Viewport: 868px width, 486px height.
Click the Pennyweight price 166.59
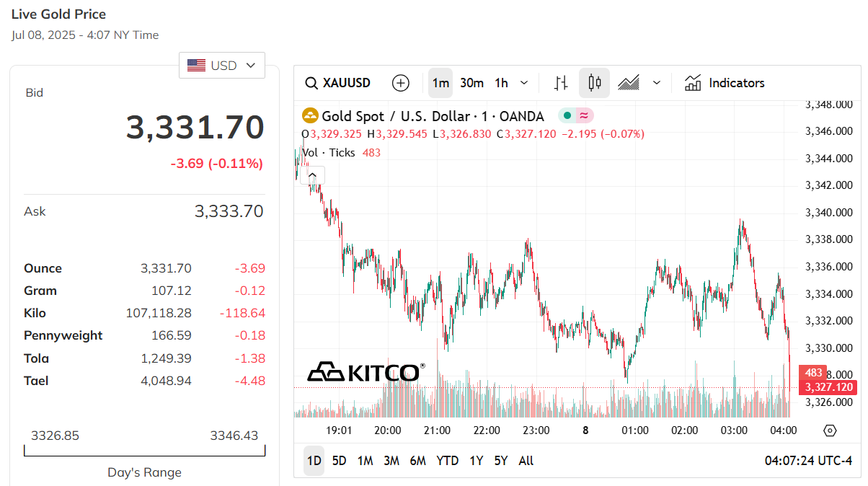(172, 335)
